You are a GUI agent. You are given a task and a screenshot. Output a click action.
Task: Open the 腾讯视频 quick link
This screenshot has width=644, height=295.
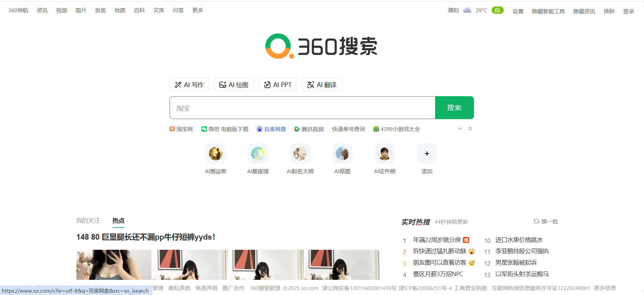309,129
